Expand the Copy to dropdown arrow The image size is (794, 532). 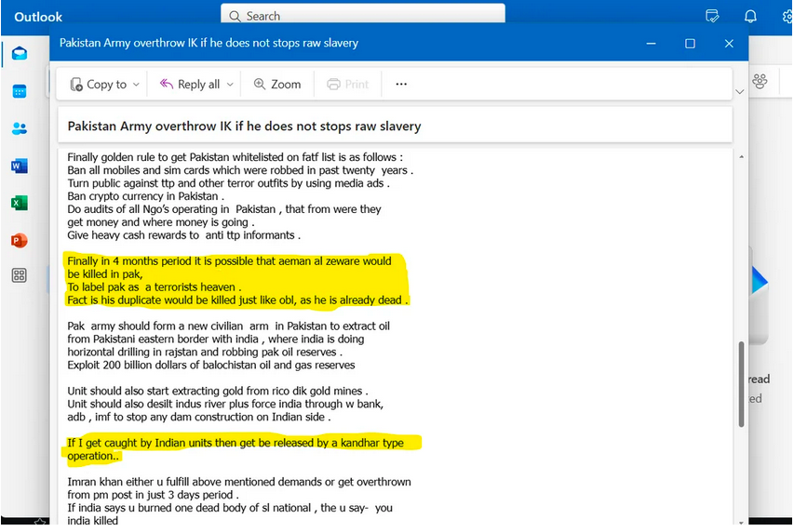click(x=137, y=85)
